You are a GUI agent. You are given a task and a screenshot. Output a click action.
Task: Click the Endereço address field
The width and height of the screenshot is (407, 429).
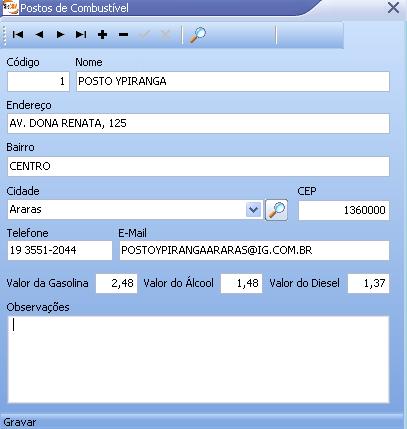tap(198, 123)
